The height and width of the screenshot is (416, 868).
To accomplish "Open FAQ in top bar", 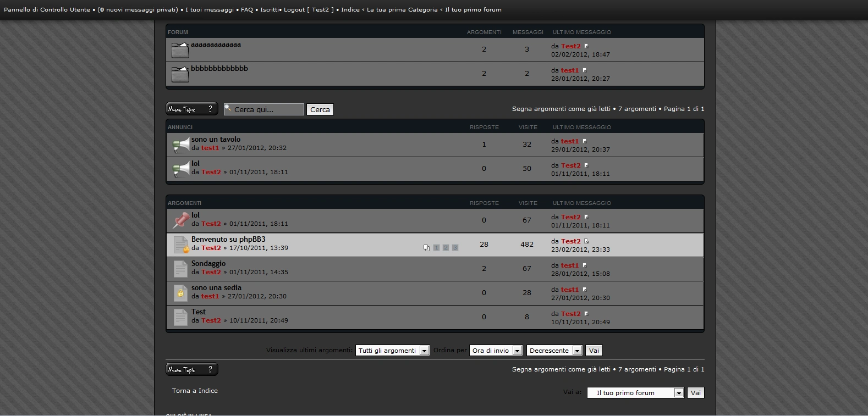I will (247, 10).
